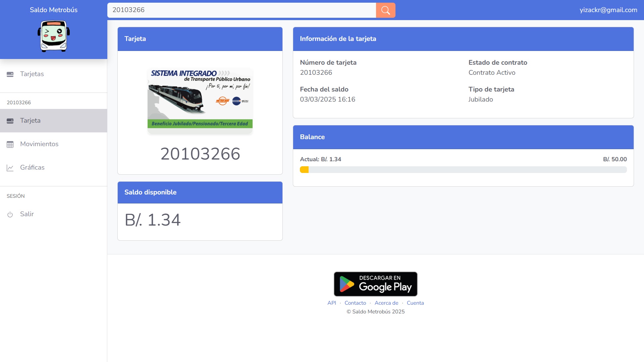
Task: Click the Movimientos table icon
Action: tap(10, 144)
